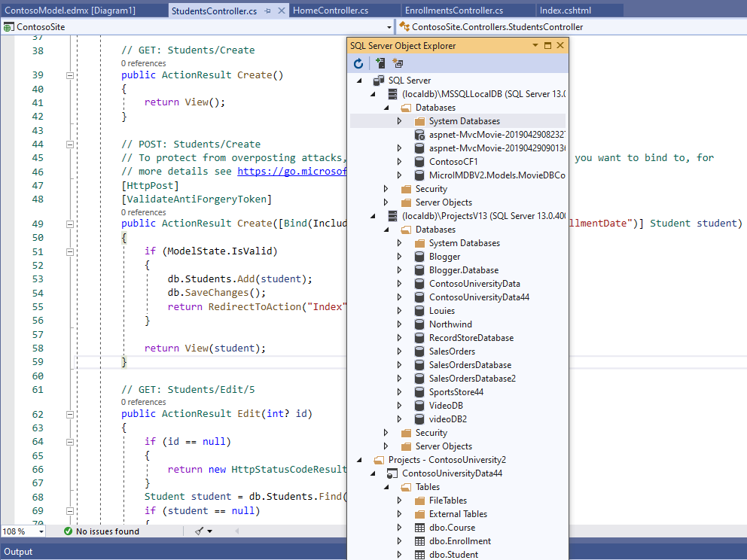Image resolution: width=747 pixels, height=560 pixels.
Task: Expand the System Databases folder under MSSQLLocalDB
Action: pyautogui.click(x=399, y=121)
